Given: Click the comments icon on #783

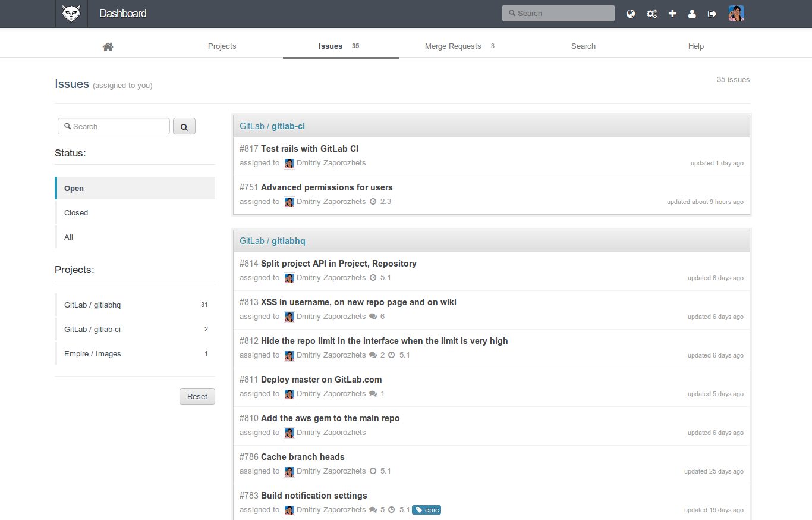Looking at the screenshot, I should [x=373, y=510].
